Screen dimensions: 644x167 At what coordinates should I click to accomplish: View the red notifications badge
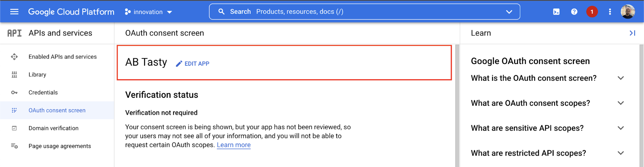coord(592,12)
